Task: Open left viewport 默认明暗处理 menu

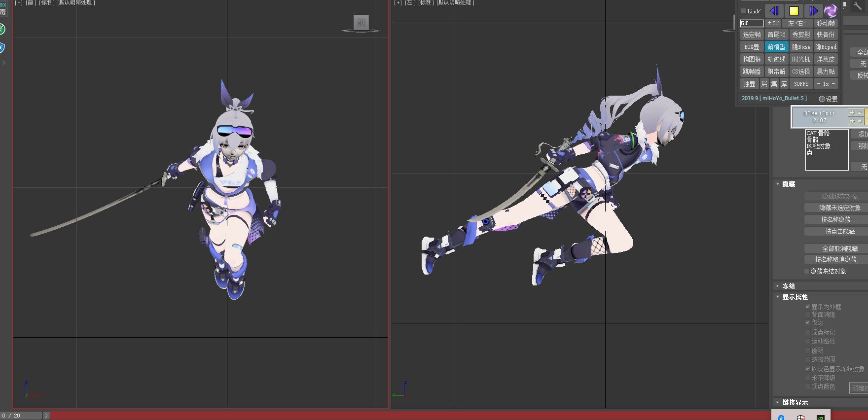Action: (455, 2)
